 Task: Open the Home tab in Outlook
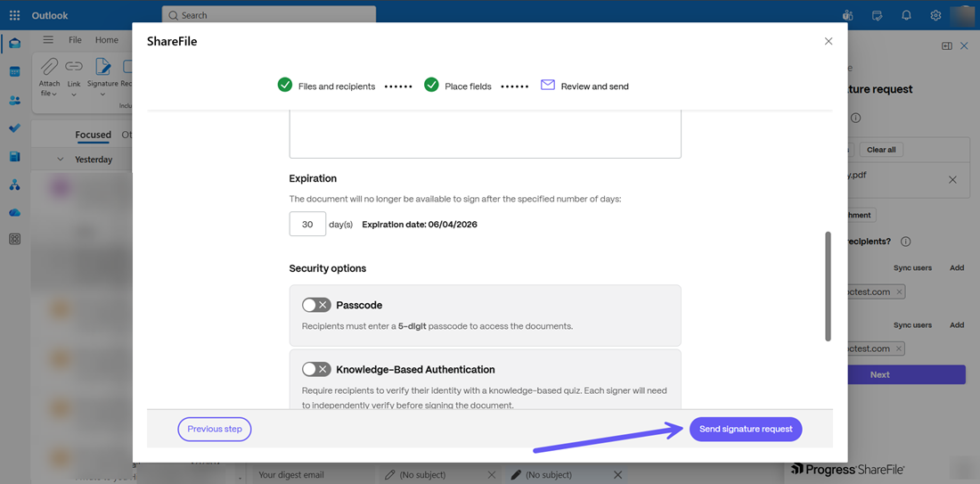[107, 40]
